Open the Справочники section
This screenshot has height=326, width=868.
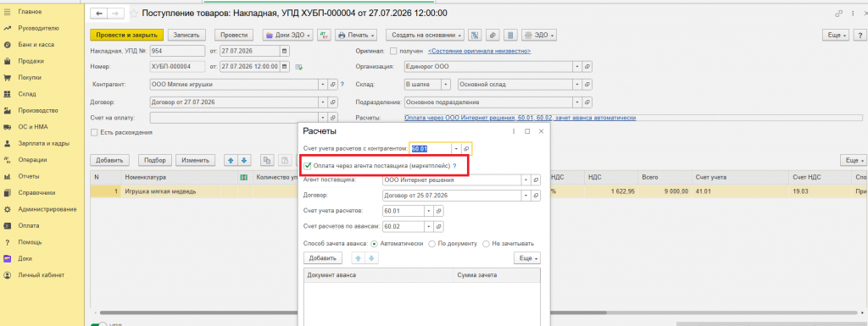click(36, 193)
